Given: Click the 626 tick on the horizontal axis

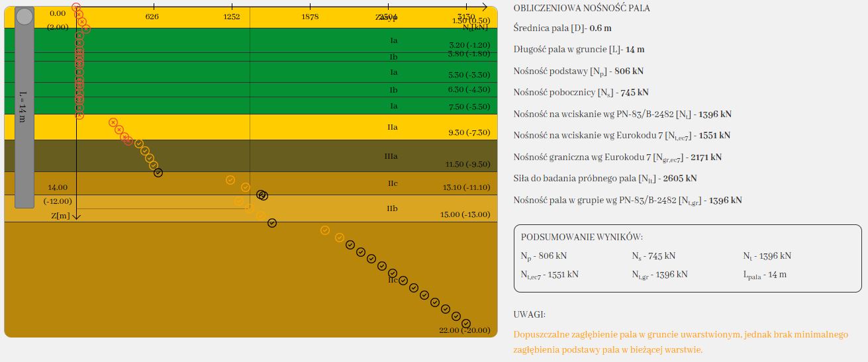Looking at the screenshot, I should tap(152, 17).
